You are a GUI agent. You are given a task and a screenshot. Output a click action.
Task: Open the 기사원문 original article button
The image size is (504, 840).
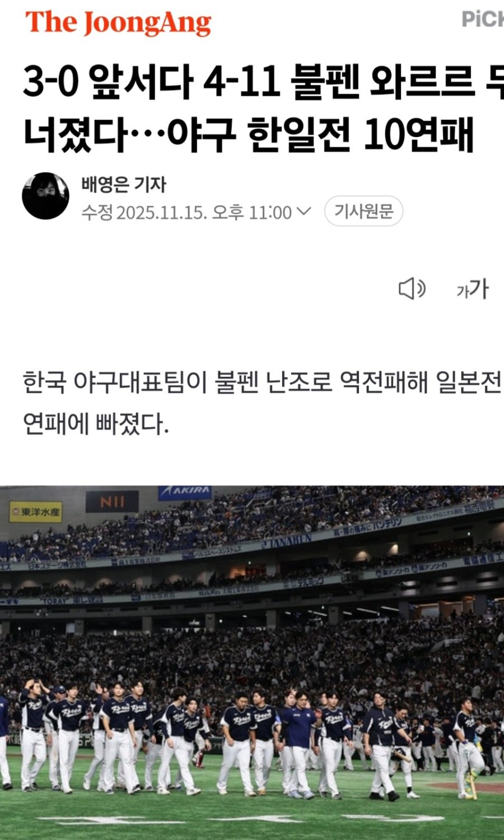coord(364,211)
